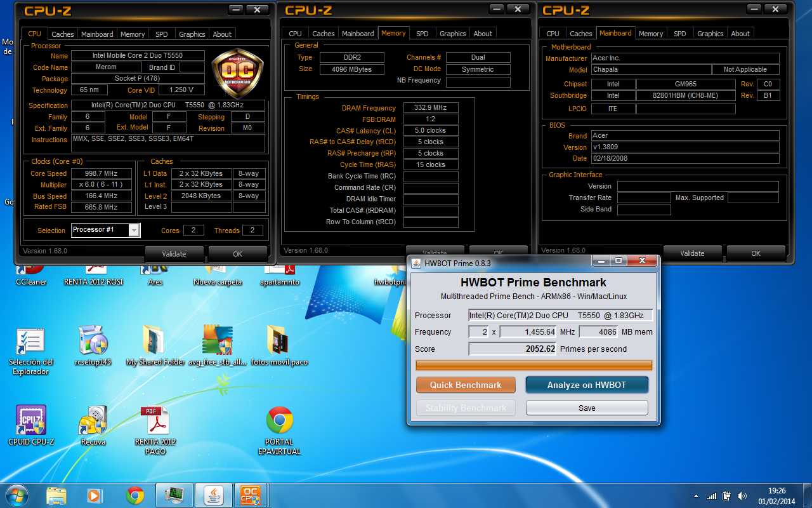Open RENTA 2012 PACO PDF file

point(155,431)
